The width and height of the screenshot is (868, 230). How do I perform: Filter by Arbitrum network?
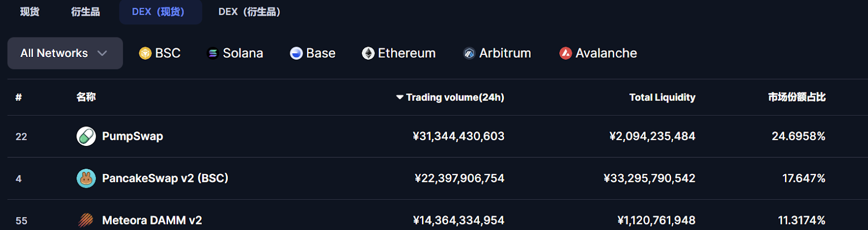coord(497,53)
